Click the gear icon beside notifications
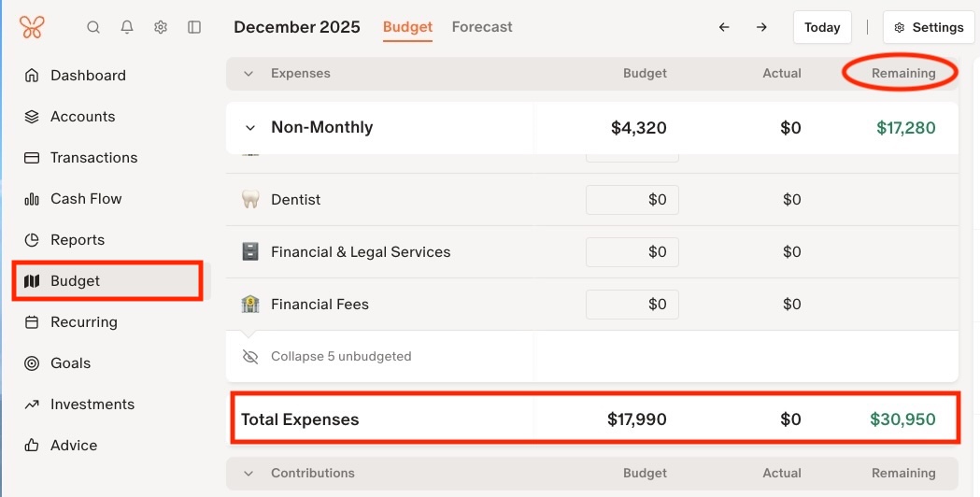This screenshot has width=980, height=497. click(x=161, y=27)
